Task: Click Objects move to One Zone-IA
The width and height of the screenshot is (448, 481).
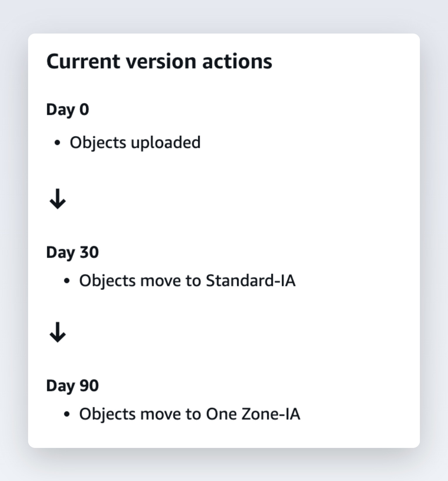Action: tap(190, 415)
